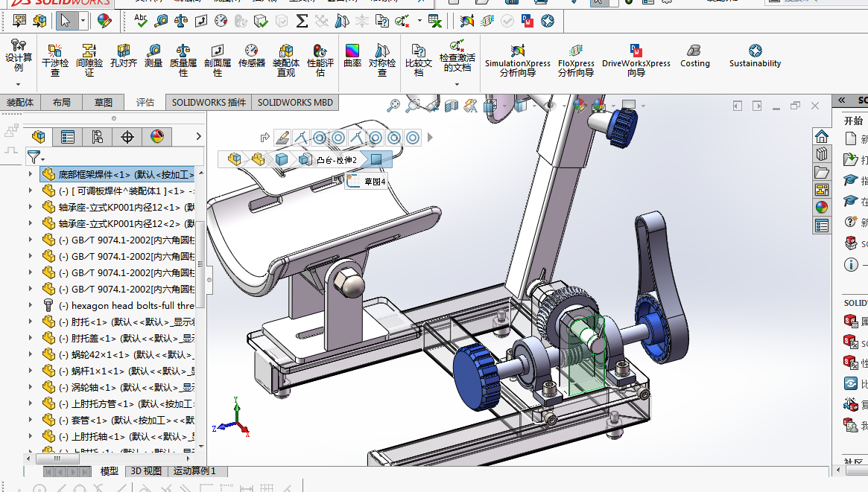Open the ConfigurationManager tab icon
This screenshot has width=868, height=492.
coord(97,137)
